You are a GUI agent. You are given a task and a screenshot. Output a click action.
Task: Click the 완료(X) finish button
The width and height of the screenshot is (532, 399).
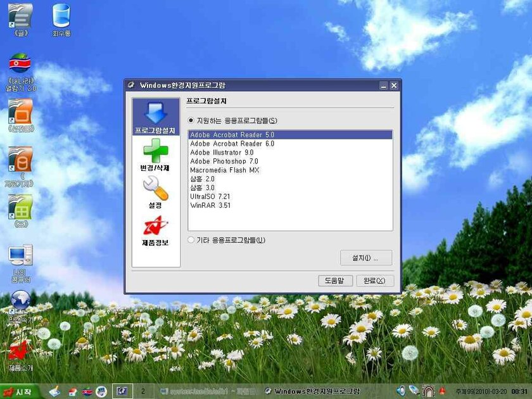(375, 281)
